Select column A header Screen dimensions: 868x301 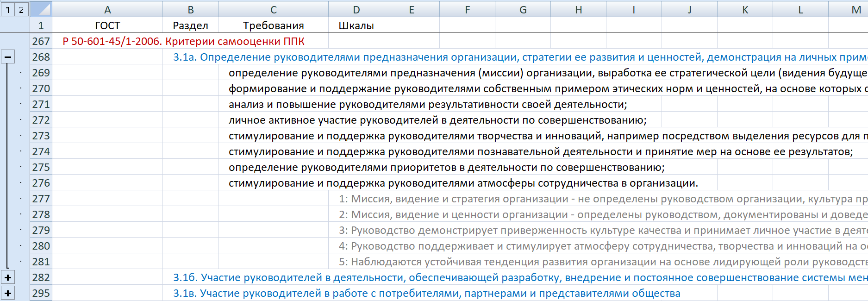pos(107,10)
